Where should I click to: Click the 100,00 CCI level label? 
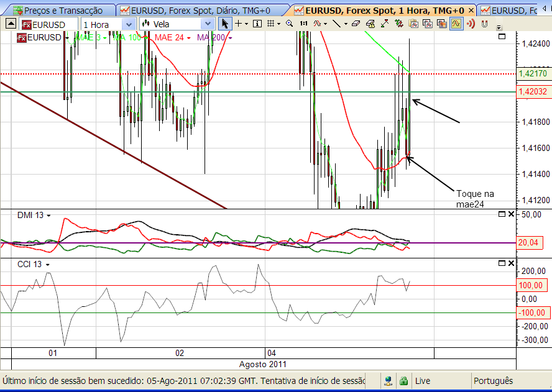[531, 285]
